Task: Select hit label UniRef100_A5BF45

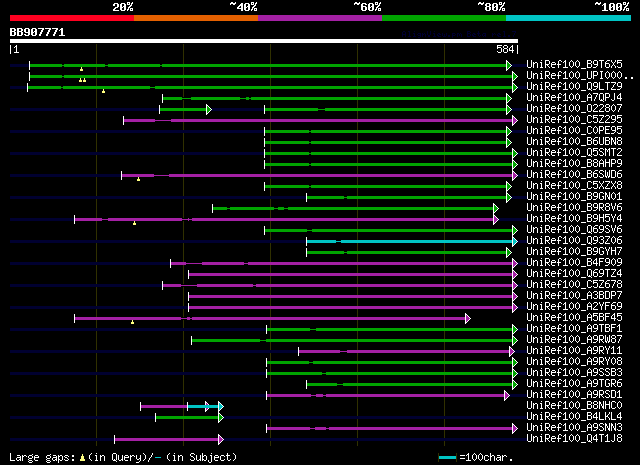Action: pos(574,318)
